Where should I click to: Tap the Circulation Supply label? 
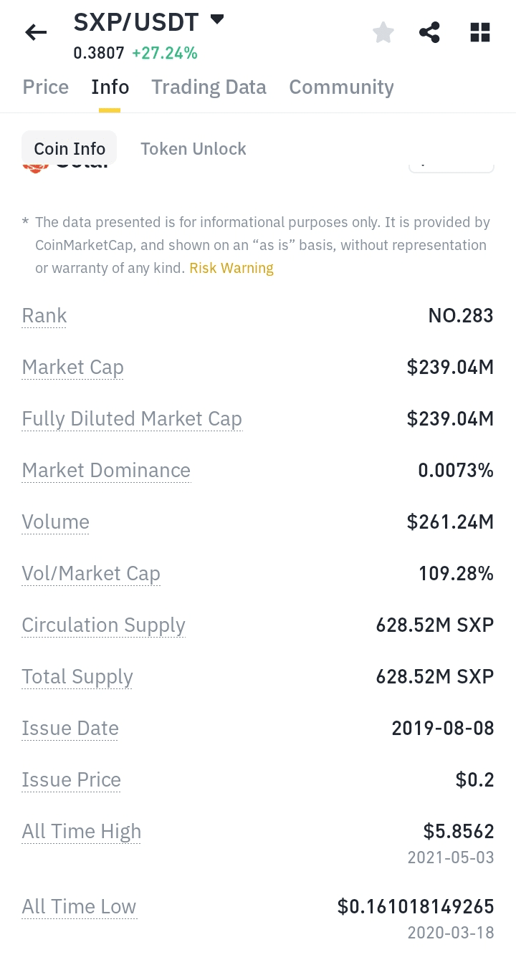[103, 625]
